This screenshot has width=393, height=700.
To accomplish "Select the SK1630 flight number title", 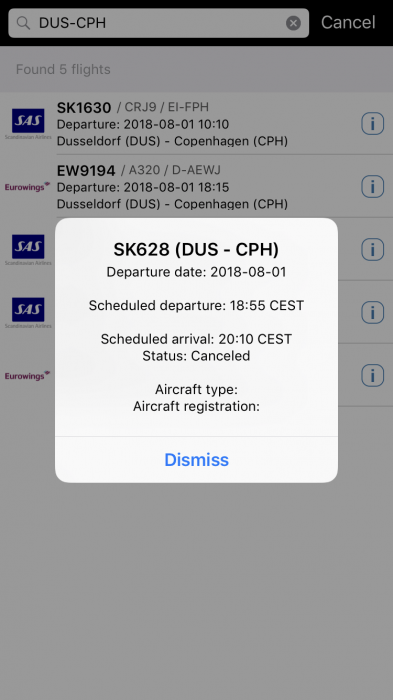I will [84, 107].
